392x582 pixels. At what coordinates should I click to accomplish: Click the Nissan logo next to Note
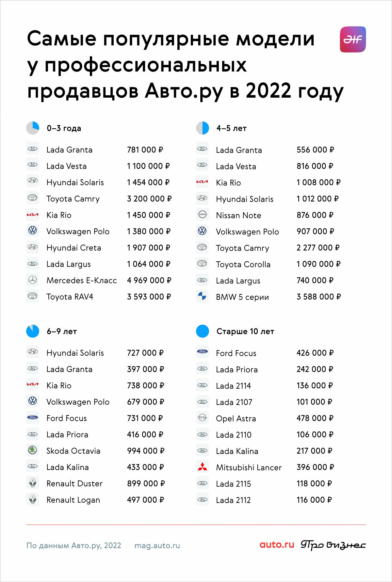point(202,215)
